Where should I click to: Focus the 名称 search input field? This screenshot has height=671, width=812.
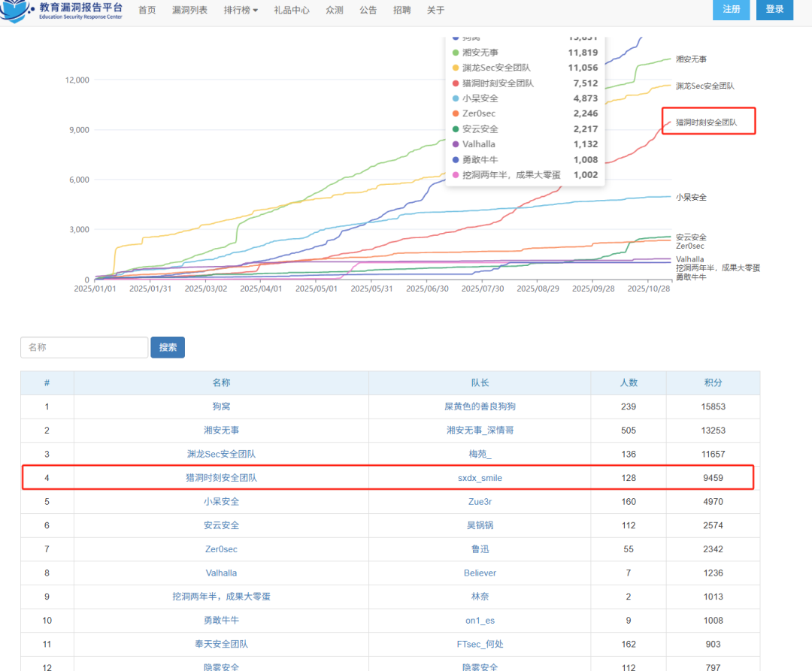[84, 347]
